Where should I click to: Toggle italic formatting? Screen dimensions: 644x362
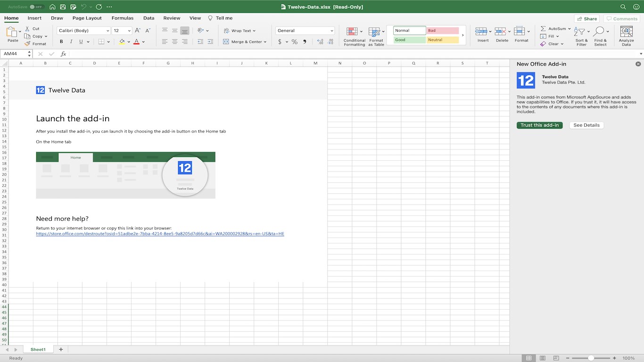click(71, 41)
